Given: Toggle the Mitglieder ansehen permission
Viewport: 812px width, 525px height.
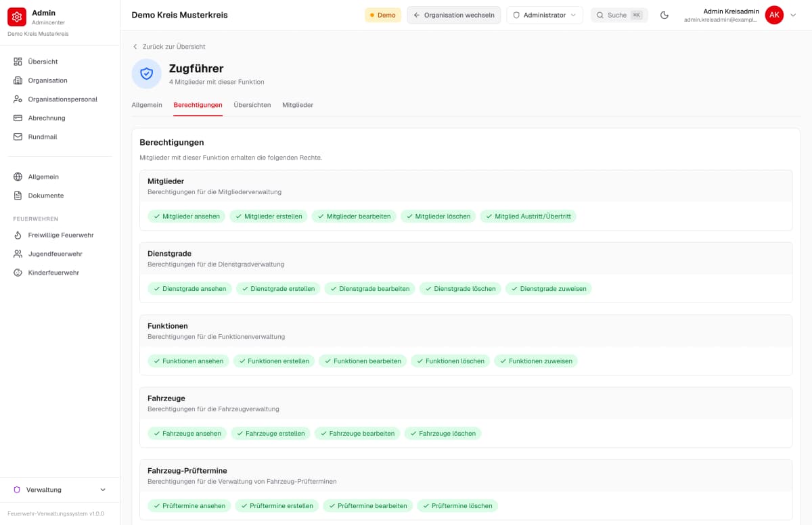Looking at the screenshot, I should point(187,216).
